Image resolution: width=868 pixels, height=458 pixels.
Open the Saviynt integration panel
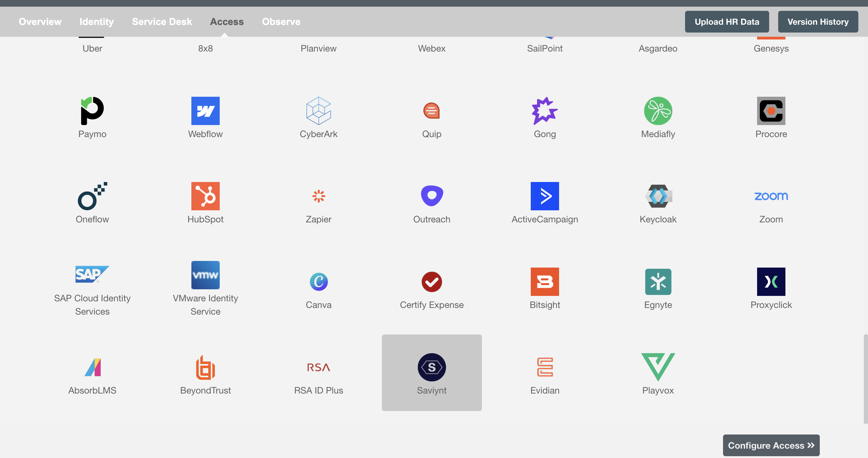pos(432,372)
